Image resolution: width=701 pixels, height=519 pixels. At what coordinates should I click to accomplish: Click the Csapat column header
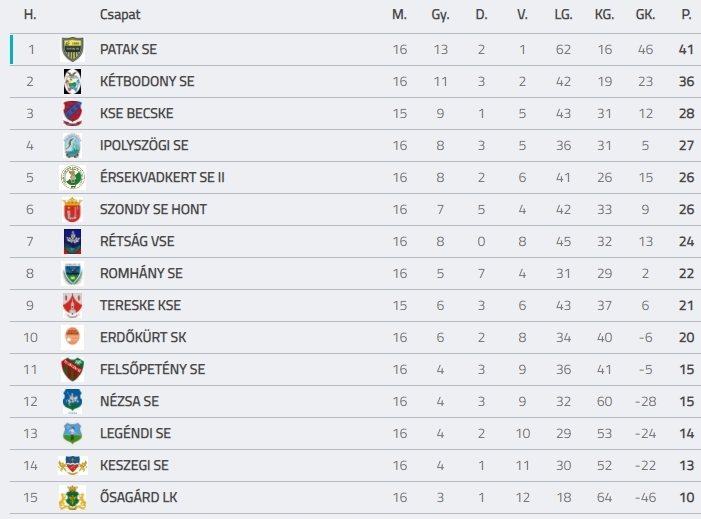coord(120,15)
